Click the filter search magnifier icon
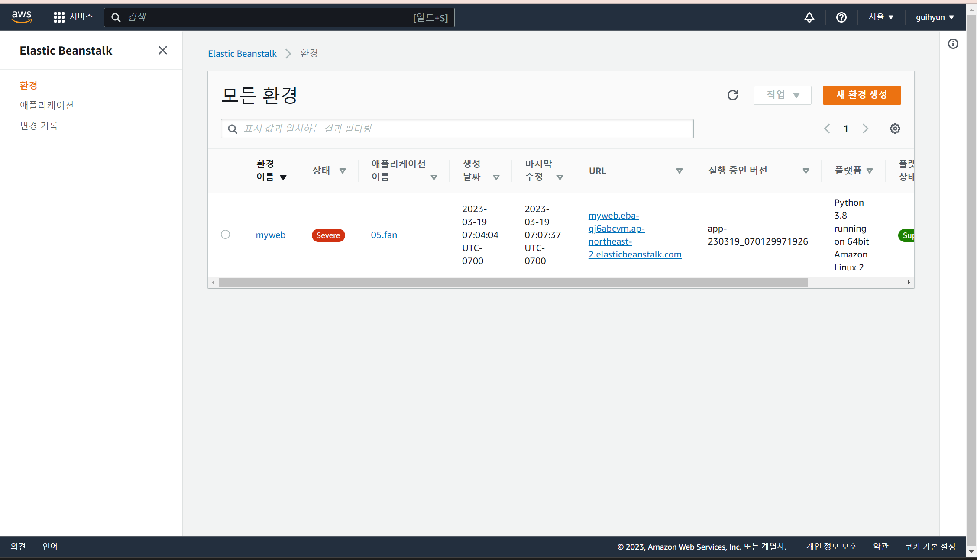 (x=233, y=129)
